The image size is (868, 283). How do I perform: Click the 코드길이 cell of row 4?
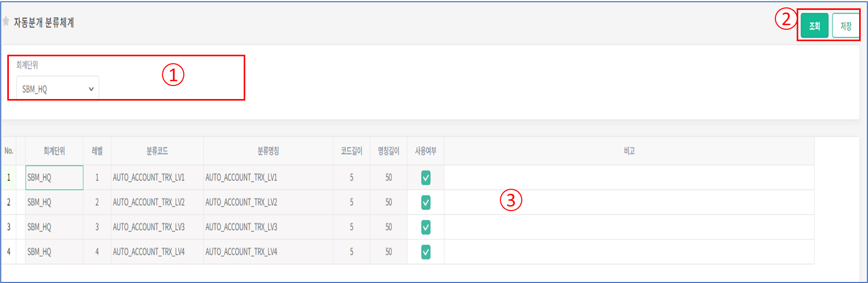tap(351, 252)
